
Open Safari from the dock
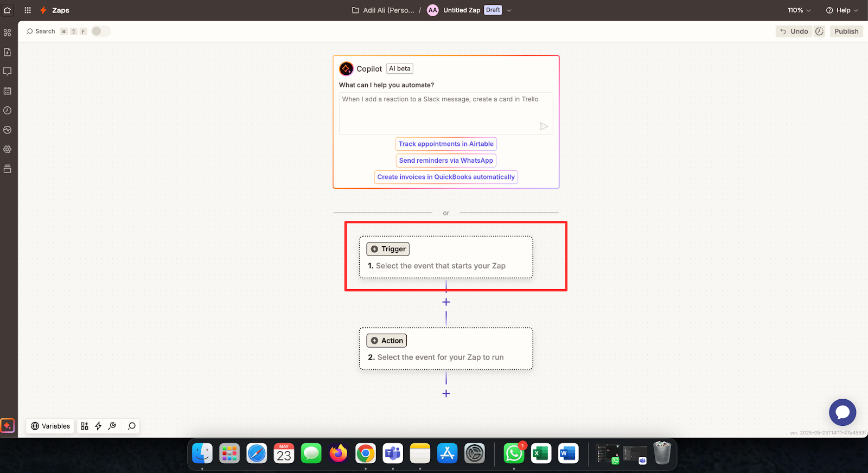(257, 453)
